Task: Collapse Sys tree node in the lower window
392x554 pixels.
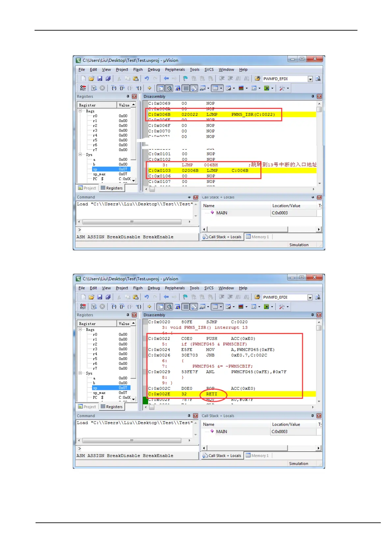Action: [80, 373]
